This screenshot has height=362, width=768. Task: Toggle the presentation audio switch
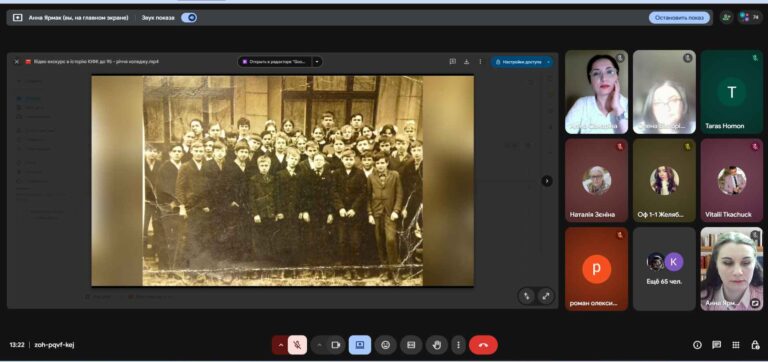(x=189, y=18)
